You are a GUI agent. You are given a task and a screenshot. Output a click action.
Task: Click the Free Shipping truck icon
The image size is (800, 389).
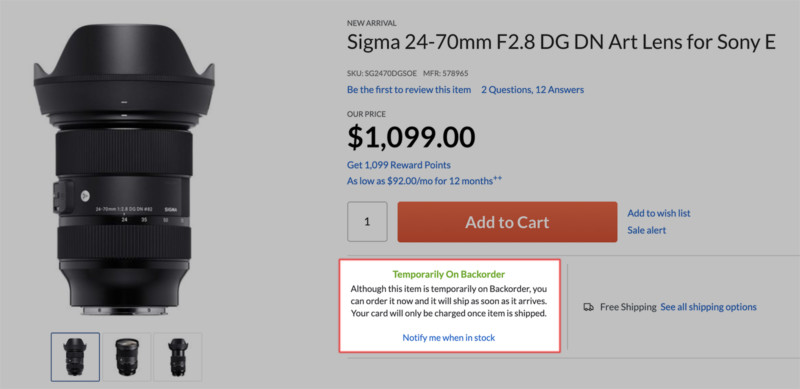(588, 307)
